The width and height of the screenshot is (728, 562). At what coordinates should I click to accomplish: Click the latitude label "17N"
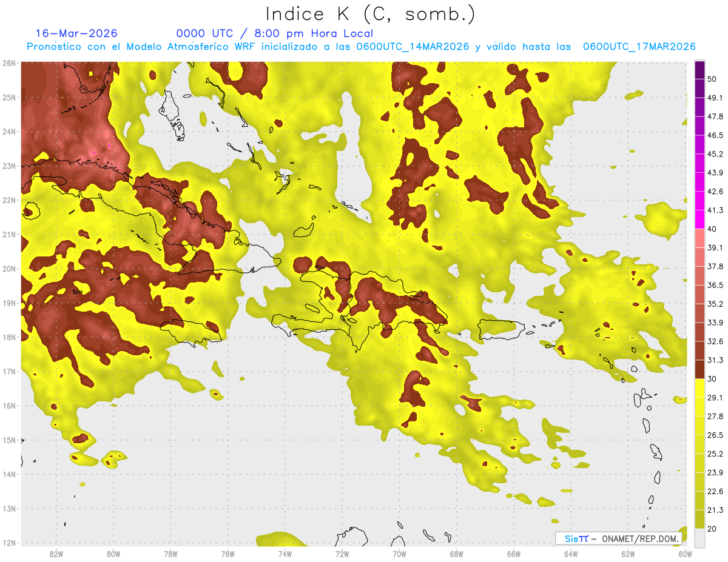click(x=9, y=372)
